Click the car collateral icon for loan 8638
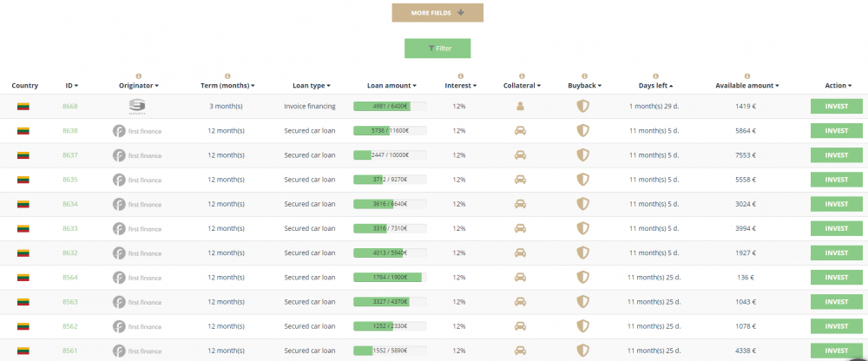The width and height of the screenshot is (868, 361). click(521, 131)
